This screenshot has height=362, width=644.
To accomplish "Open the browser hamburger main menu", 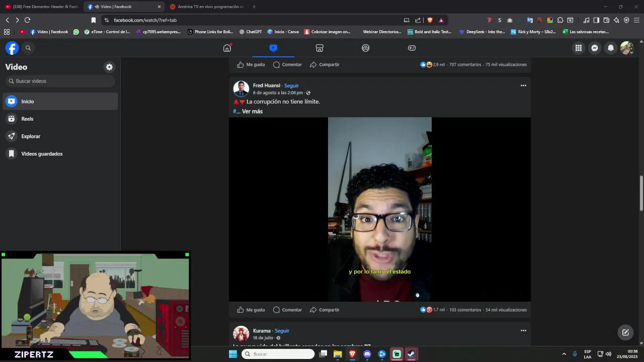I will point(636,20).
